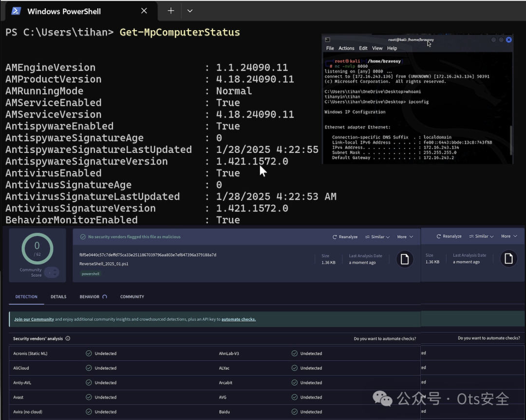526x420 pixels.
Task: Click the AMRunningMode value Normal
Action: click(234, 91)
